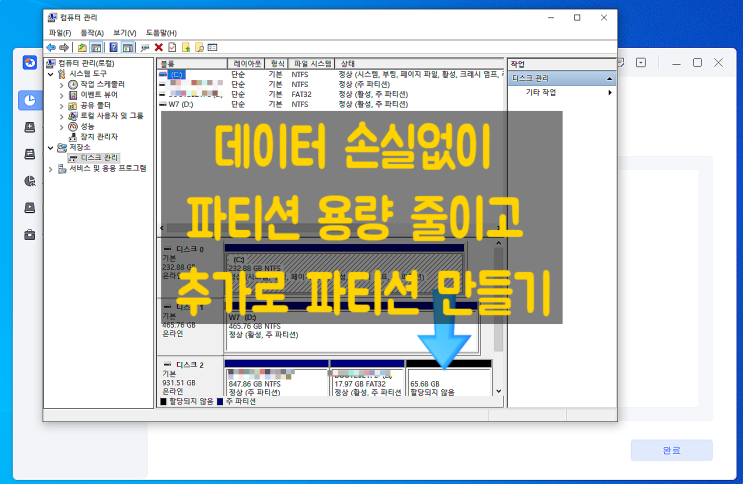Click the disk pane scrollbar down arrow
The width and height of the screenshot is (743, 484).
pyautogui.click(x=498, y=391)
